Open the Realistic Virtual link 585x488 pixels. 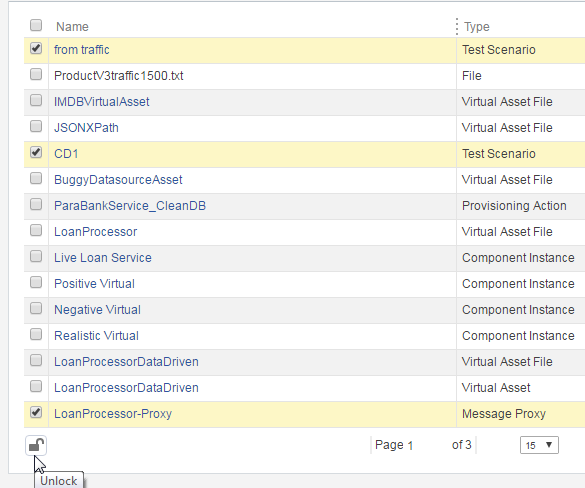[96, 336]
